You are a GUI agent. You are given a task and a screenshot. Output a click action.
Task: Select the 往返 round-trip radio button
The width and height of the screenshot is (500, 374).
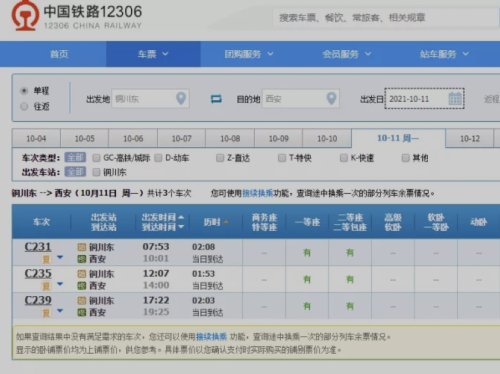[24, 106]
